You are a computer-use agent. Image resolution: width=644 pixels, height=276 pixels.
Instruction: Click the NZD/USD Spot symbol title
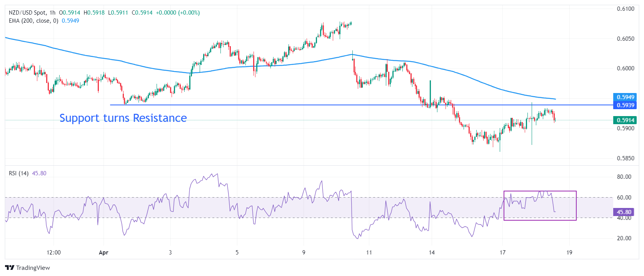tap(27, 13)
